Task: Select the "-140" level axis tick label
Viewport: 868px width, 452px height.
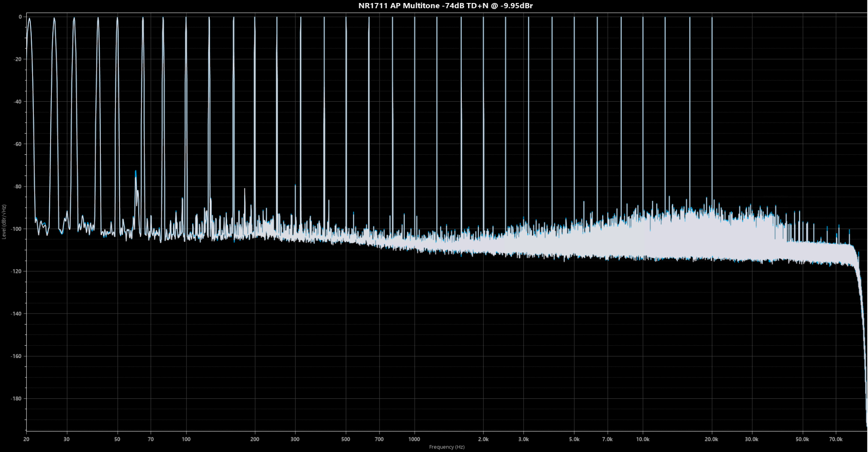Action: (x=16, y=314)
